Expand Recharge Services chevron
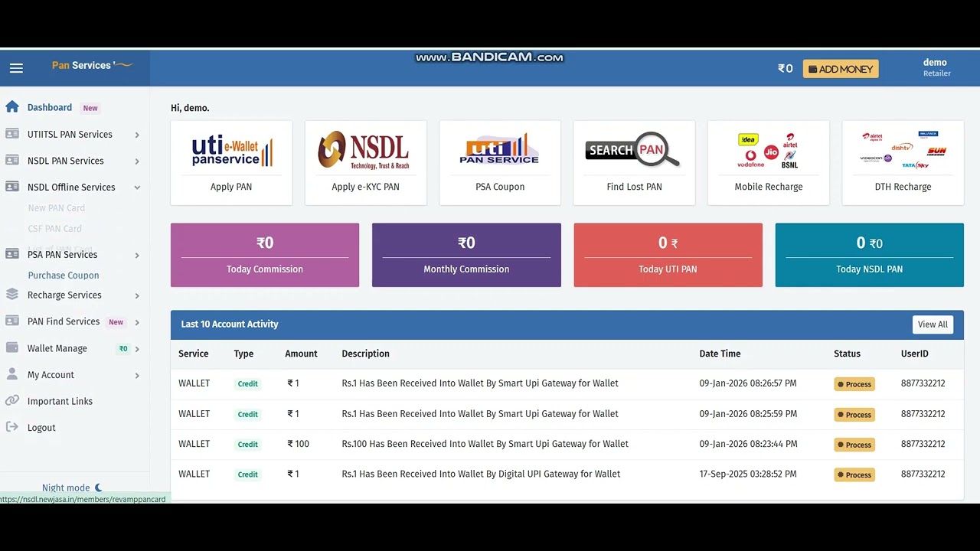 [x=137, y=295]
